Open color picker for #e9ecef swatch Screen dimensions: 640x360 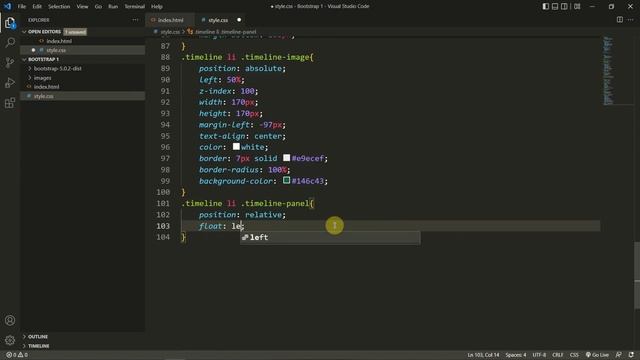pyautogui.click(x=287, y=158)
